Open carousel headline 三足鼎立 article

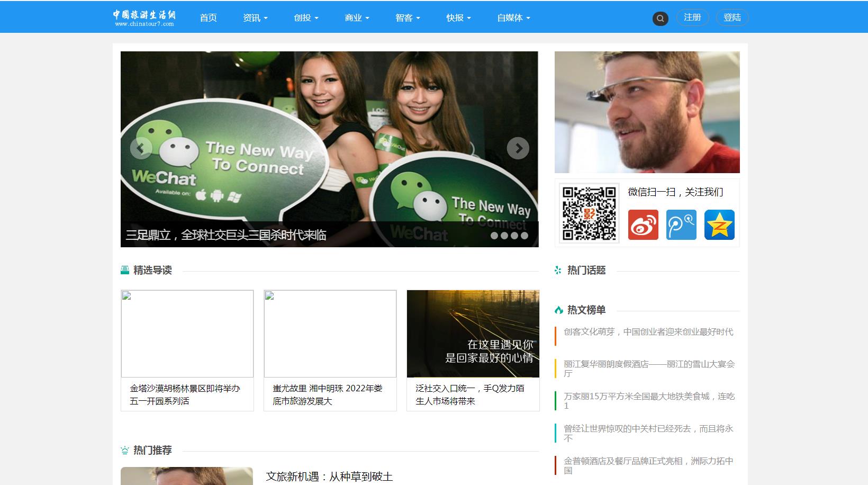point(226,235)
